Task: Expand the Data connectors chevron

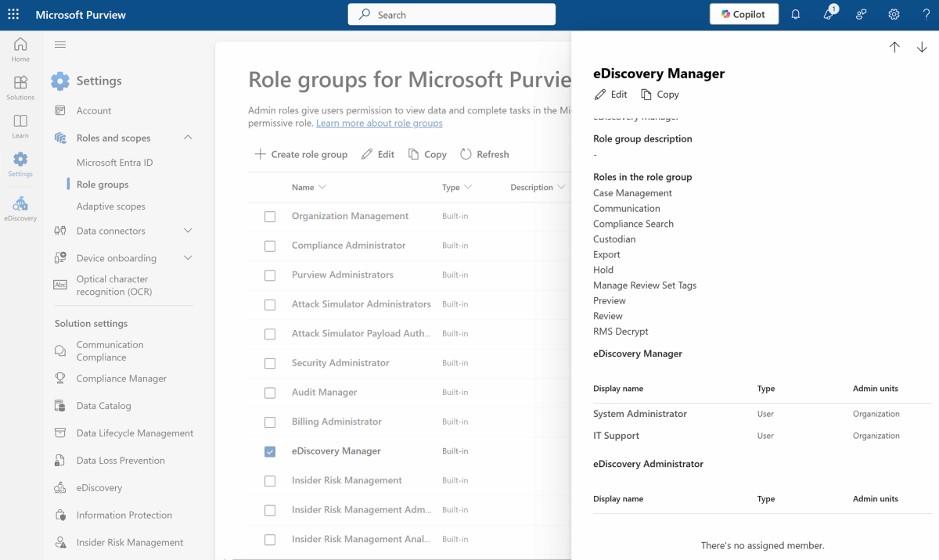Action: (x=188, y=231)
